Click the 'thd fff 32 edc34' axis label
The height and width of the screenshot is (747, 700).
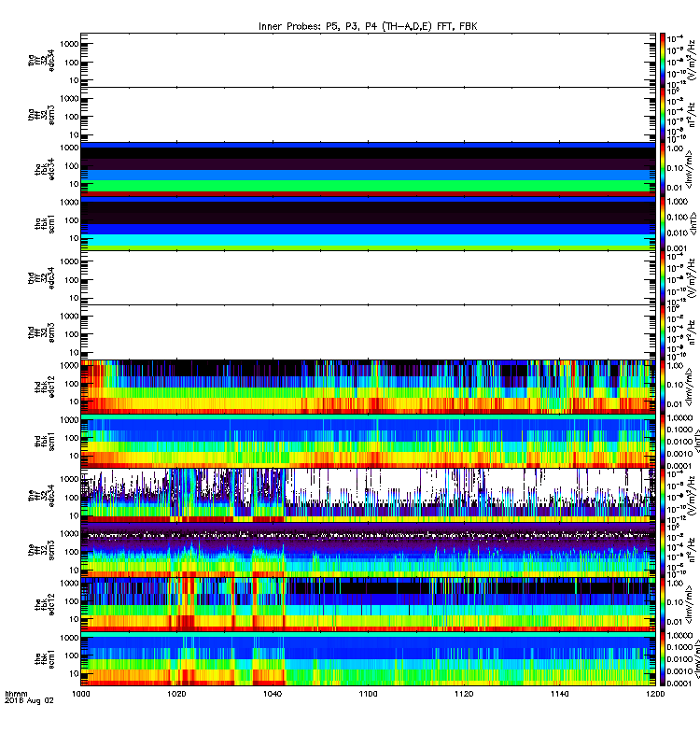click(x=41, y=277)
